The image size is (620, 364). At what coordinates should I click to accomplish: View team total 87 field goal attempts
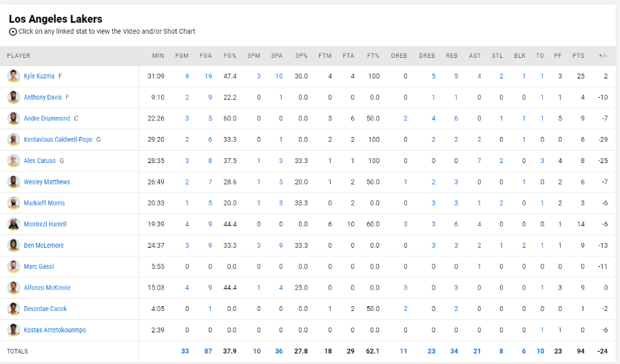(x=208, y=351)
